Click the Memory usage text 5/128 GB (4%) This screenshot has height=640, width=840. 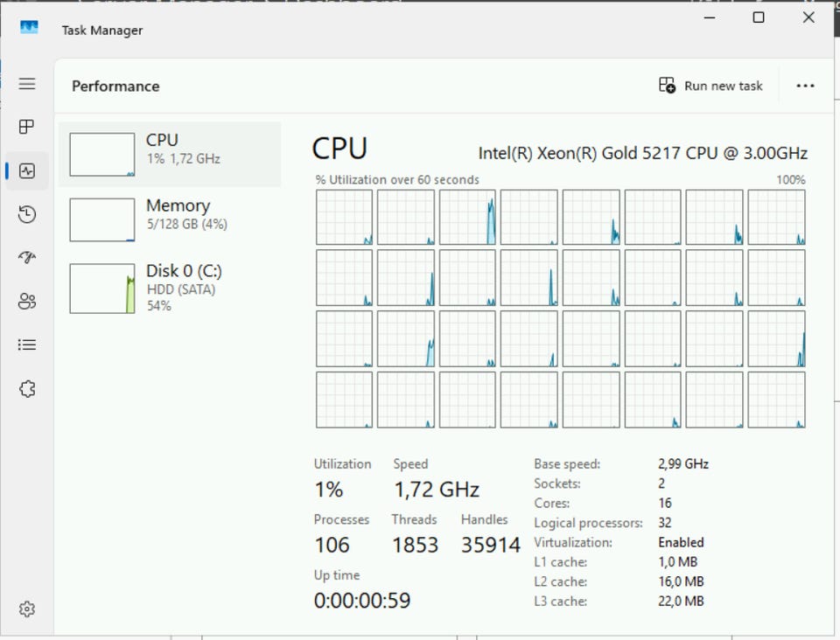187,224
